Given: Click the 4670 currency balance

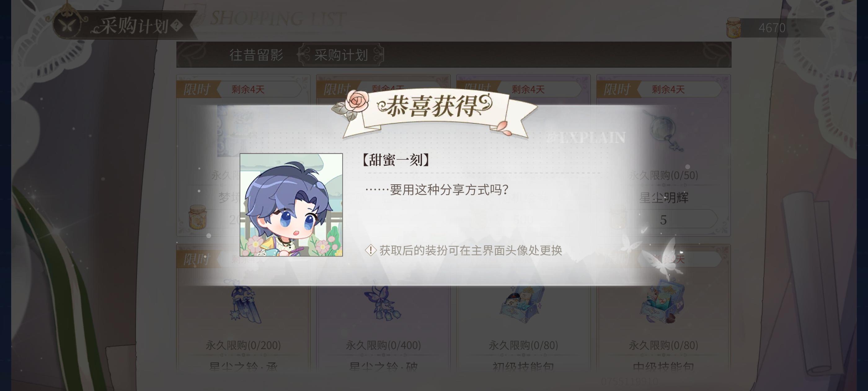Looking at the screenshot, I should [772, 28].
